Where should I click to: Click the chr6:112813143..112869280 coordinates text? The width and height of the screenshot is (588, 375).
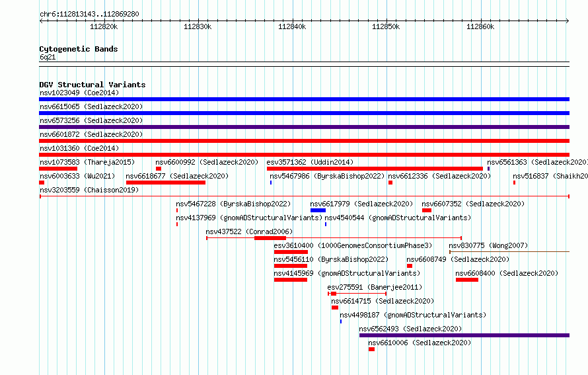tap(89, 14)
